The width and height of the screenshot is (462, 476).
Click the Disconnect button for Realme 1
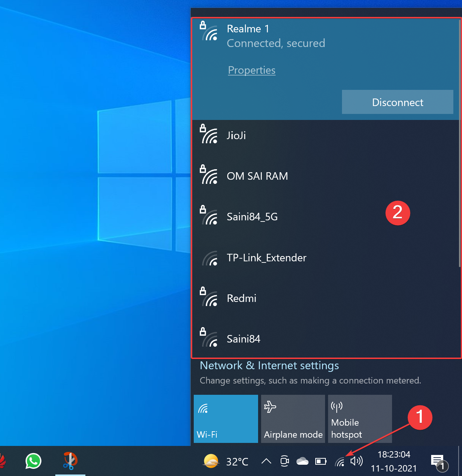click(398, 102)
